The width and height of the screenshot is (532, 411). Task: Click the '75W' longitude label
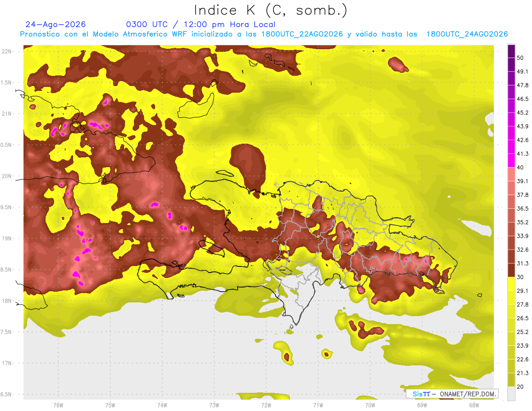point(110,405)
